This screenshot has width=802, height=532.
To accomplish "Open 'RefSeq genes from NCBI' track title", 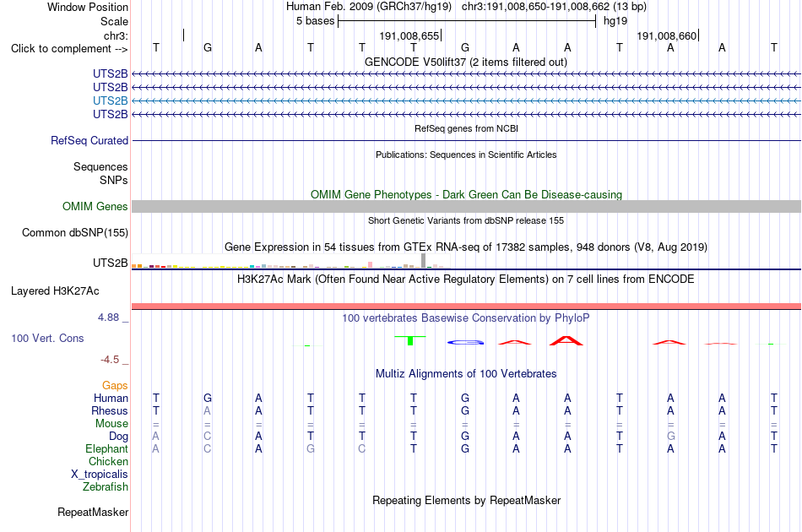I will (x=466, y=128).
